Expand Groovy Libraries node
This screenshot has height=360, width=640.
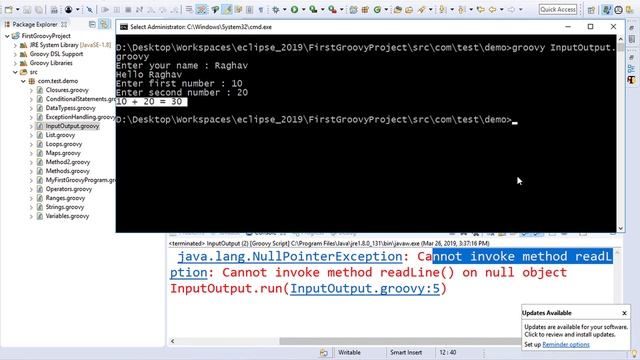15,63
